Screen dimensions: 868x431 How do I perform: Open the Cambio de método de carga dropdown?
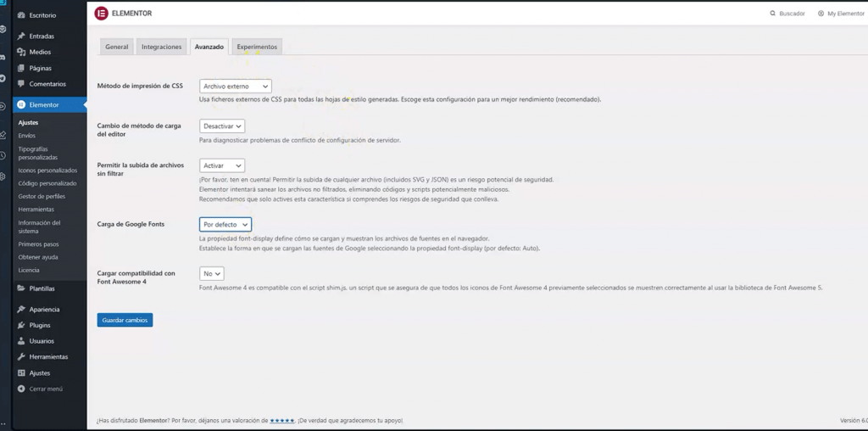pos(222,126)
